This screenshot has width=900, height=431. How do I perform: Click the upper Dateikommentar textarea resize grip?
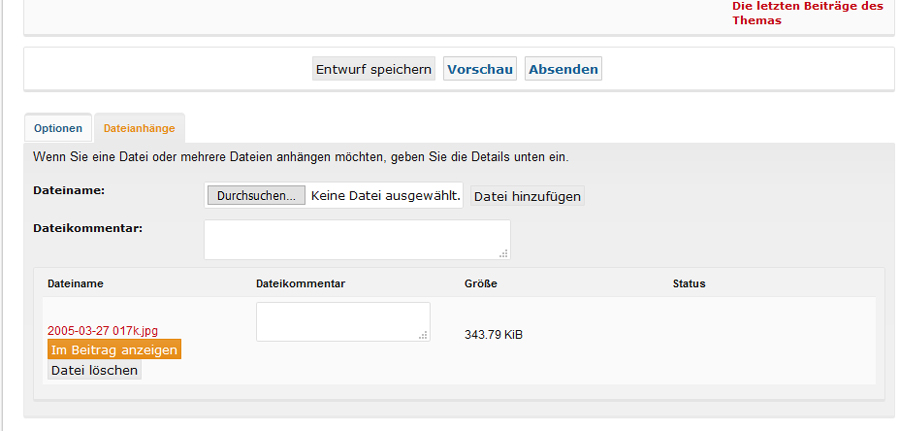[504, 254]
